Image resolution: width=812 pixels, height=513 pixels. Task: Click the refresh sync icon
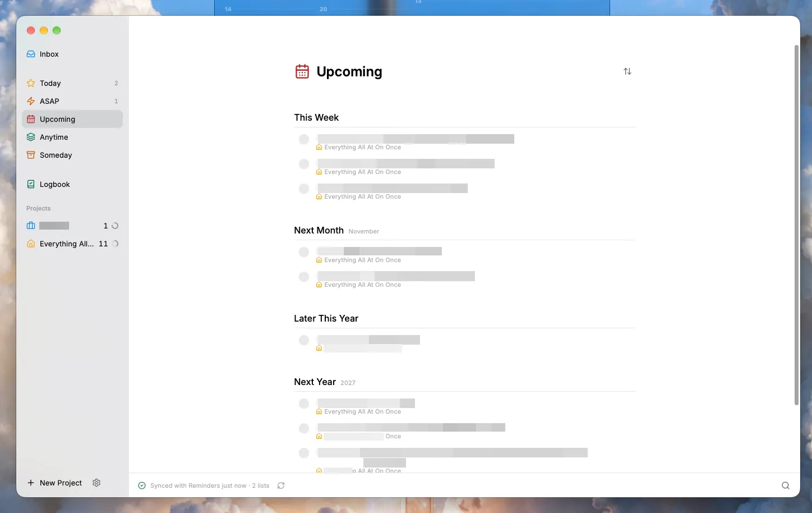click(281, 485)
